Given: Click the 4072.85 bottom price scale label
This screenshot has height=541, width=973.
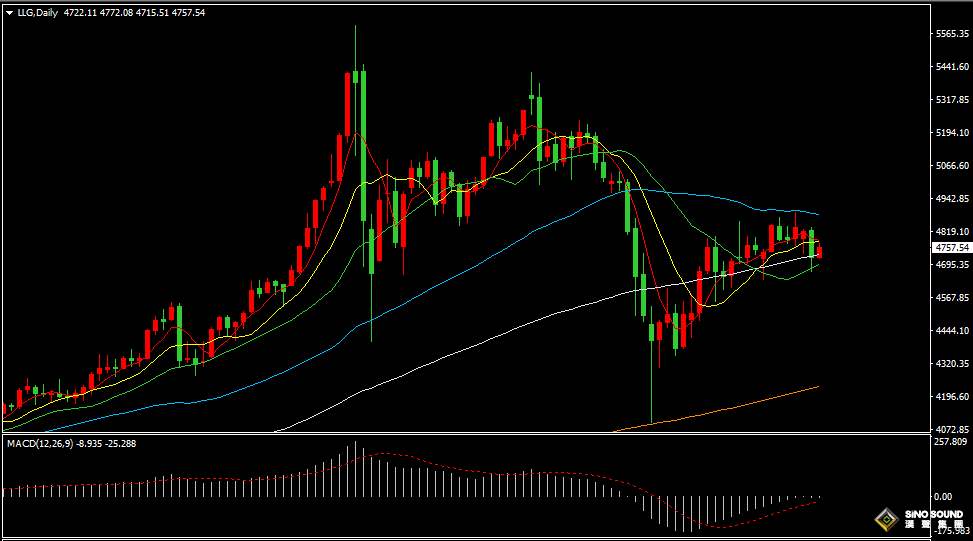Looking at the screenshot, I should click(x=952, y=429).
